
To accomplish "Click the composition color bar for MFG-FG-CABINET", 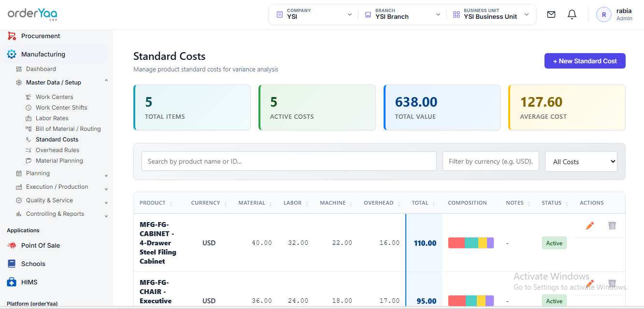I will [x=471, y=243].
